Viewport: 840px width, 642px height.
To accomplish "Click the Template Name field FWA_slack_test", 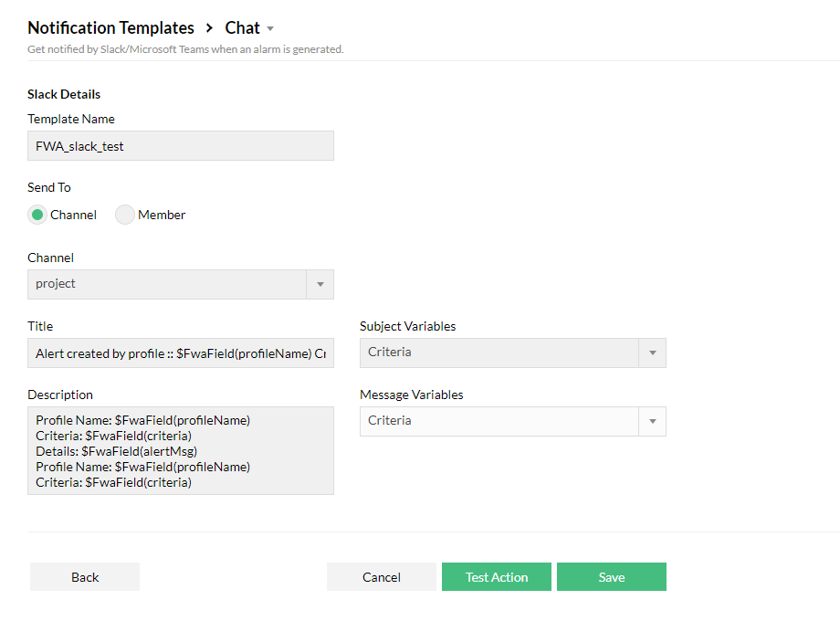I will point(181,146).
